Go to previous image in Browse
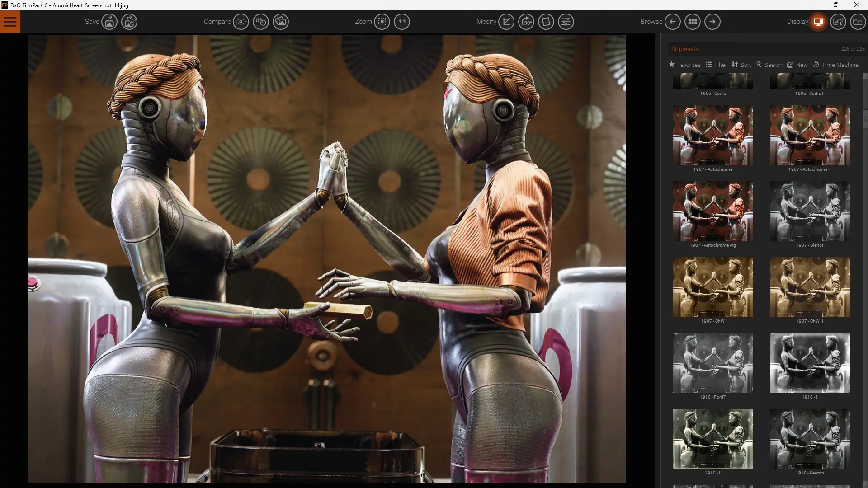This screenshot has width=868, height=488. coord(673,22)
